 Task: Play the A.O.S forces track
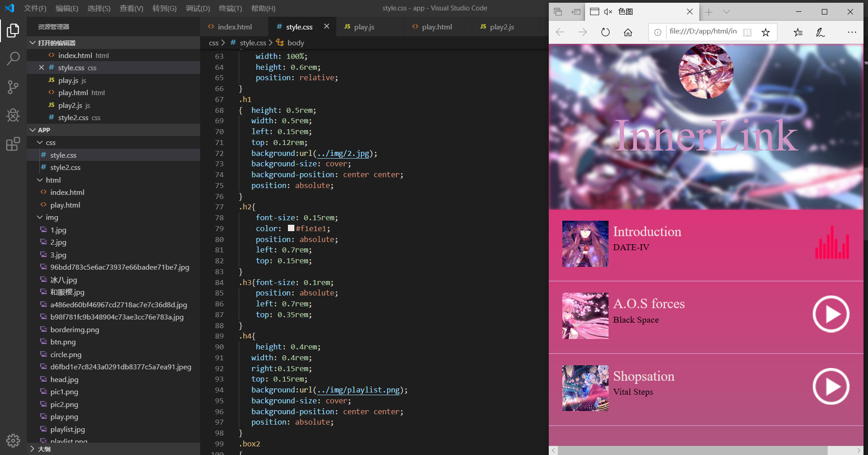click(x=831, y=314)
